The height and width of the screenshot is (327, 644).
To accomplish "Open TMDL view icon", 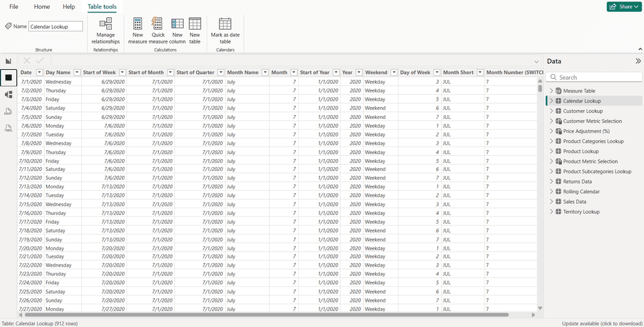I will click(x=8, y=128).
